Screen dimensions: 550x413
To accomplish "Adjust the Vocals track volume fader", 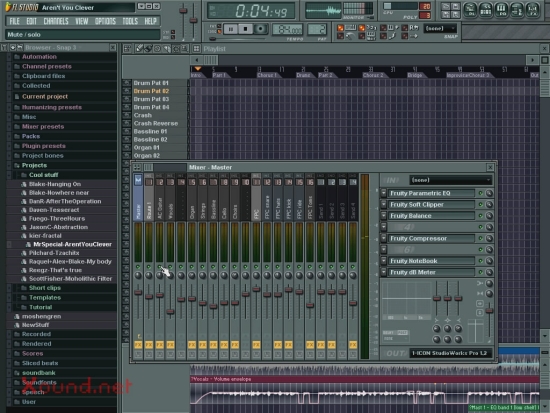I will 170,312.
